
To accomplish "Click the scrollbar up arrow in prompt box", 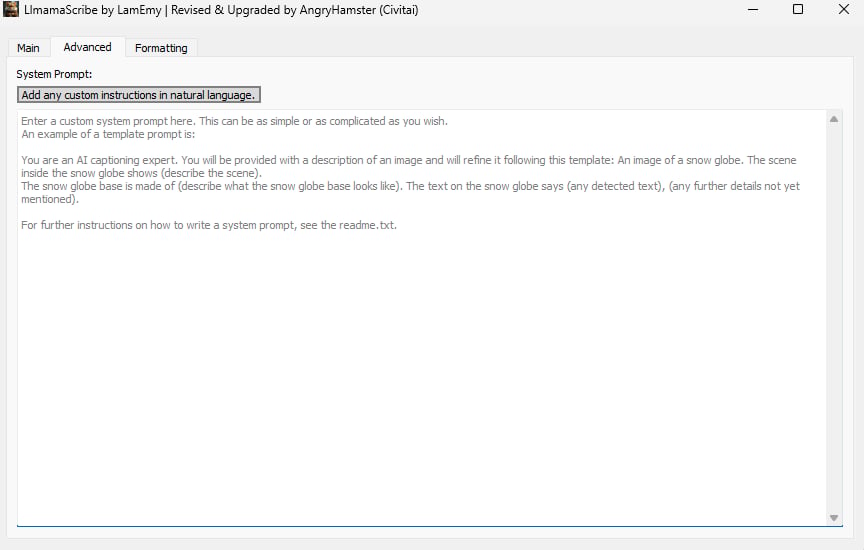I will click(834, 119).
